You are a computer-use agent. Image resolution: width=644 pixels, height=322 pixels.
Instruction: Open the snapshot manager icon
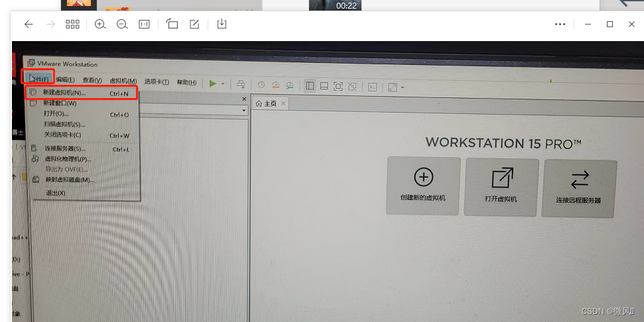(x=290, y=85)
